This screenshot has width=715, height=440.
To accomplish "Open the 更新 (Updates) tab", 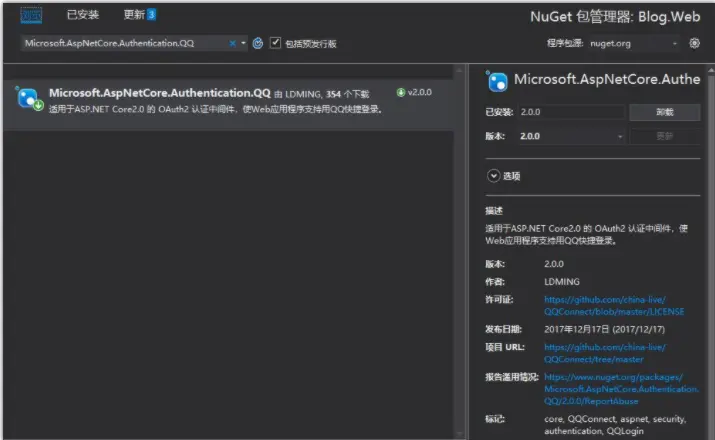I will pos(140,15).
